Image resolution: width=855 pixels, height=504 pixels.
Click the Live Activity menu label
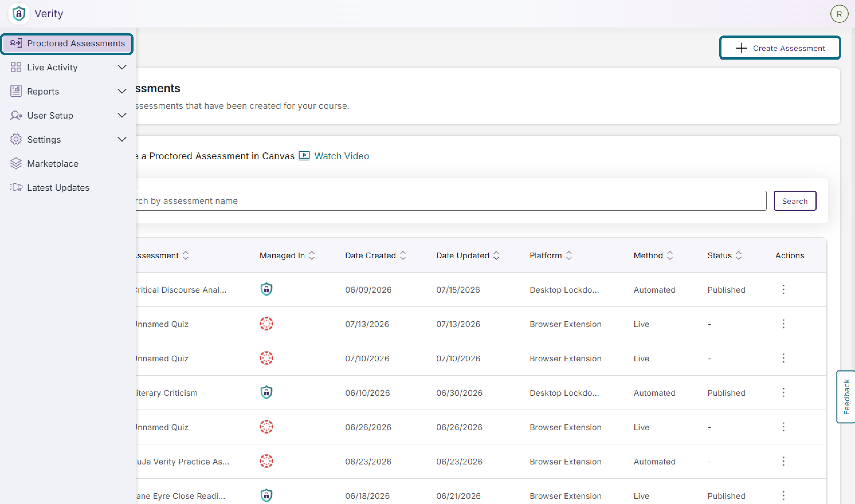52,67
